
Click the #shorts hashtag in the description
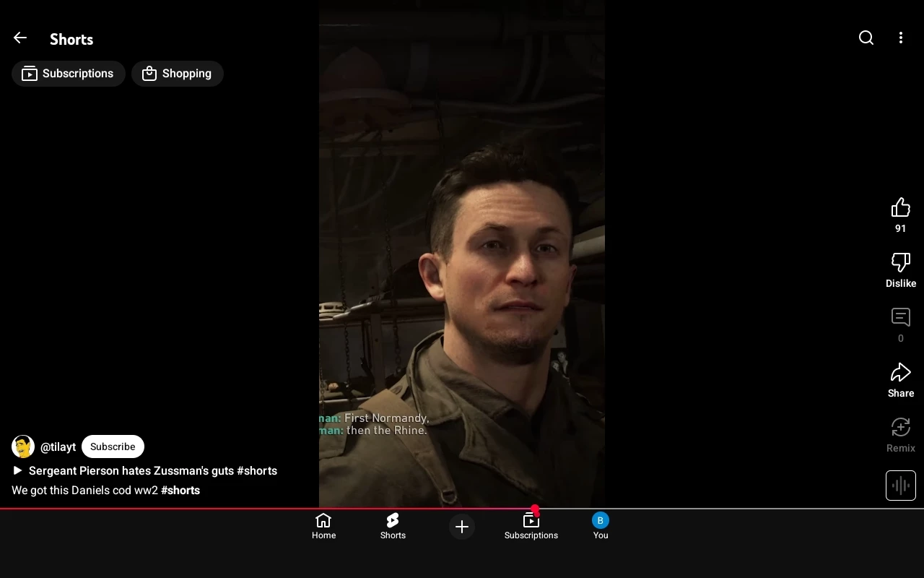(180, 491)
